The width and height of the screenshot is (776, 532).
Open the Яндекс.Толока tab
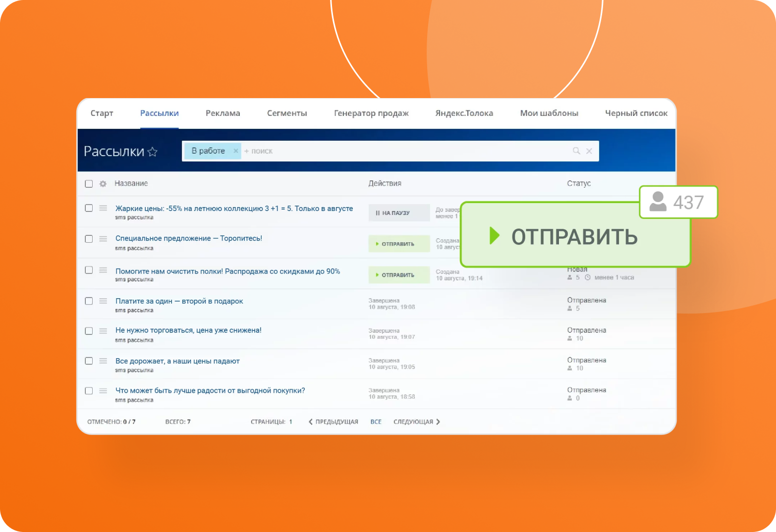tap(464, 113)
